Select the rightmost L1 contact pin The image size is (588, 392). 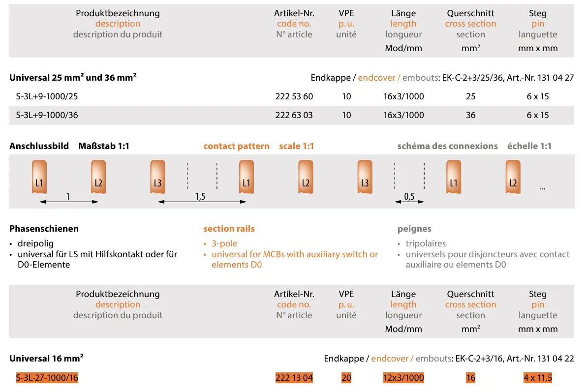[454, 178]
